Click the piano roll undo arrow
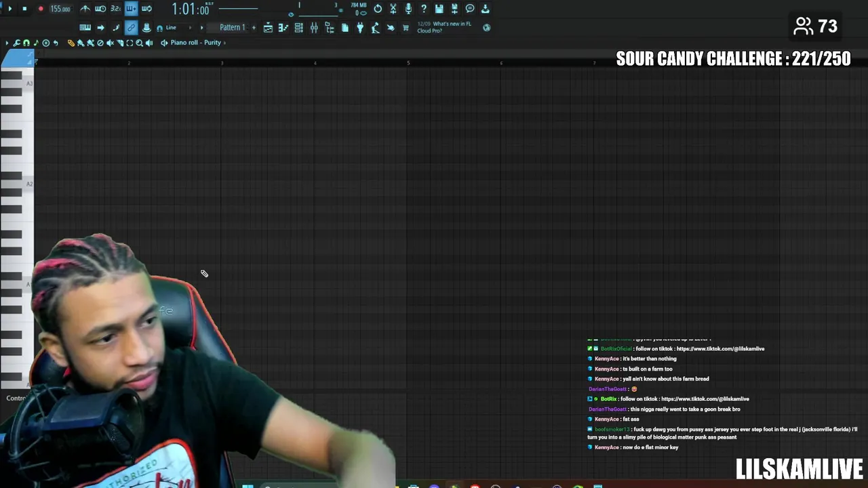The image size is (868, 488). [56, 43]
